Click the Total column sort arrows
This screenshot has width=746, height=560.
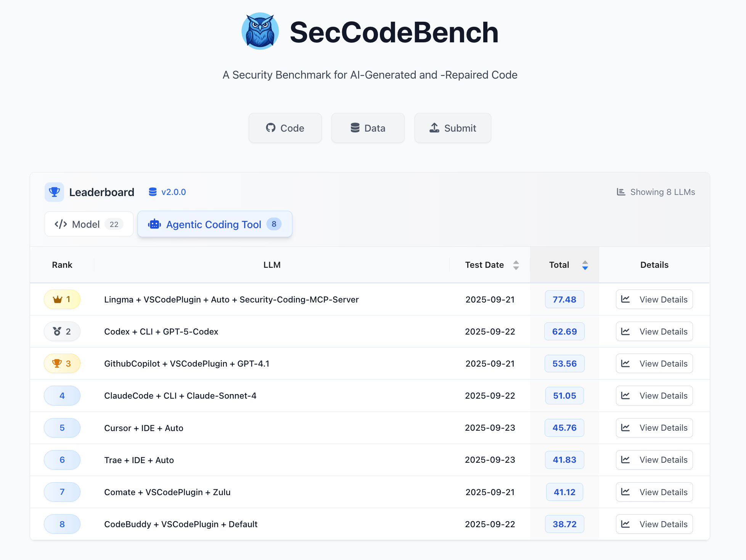(585, 265)
